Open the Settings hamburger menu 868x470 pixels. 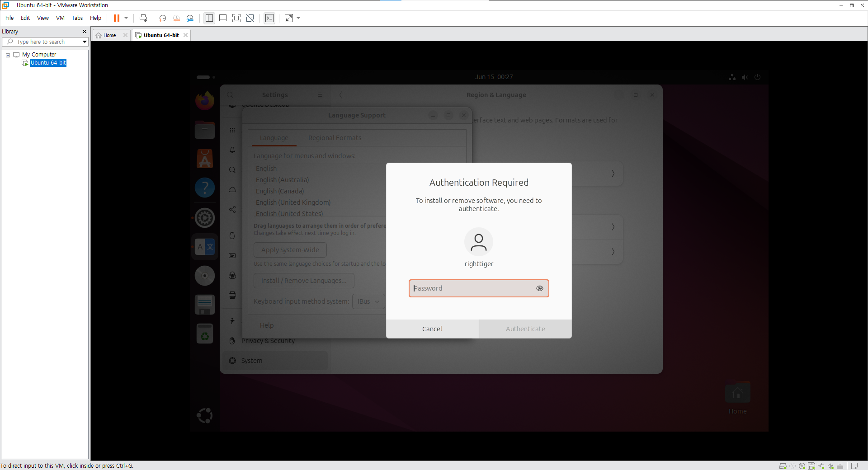coord(320,95)
